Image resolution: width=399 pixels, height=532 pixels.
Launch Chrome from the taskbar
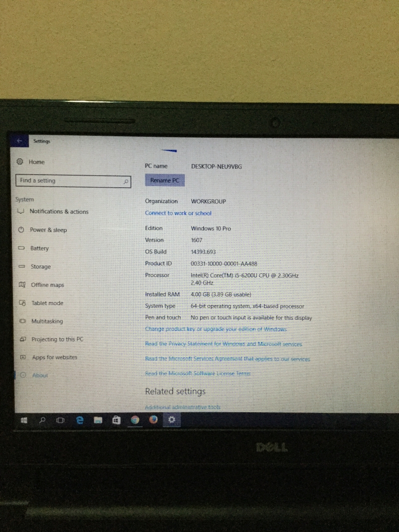[135, 420]
